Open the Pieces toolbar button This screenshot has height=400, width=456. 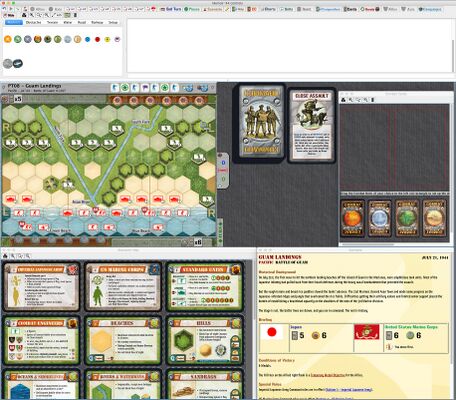point(192,9)
